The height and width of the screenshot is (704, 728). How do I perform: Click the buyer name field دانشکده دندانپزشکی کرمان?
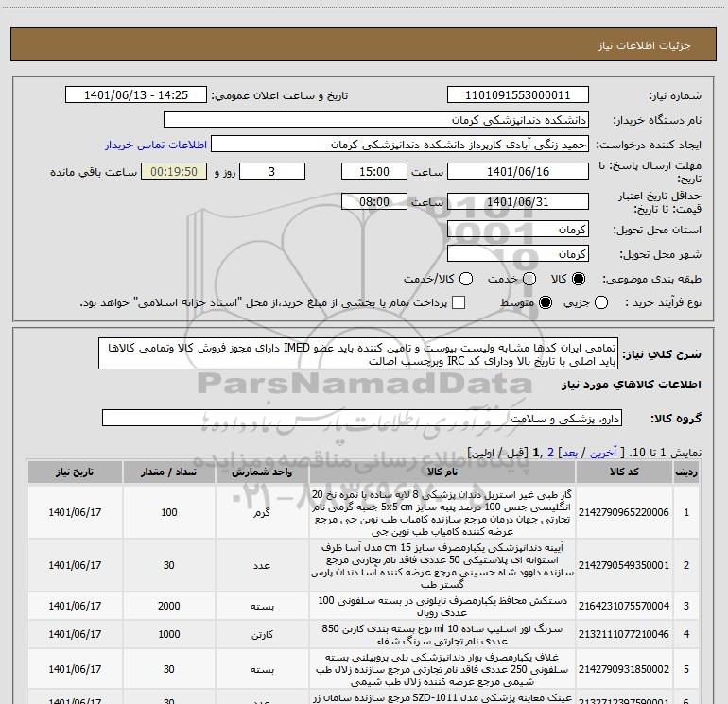coord(376,120)
